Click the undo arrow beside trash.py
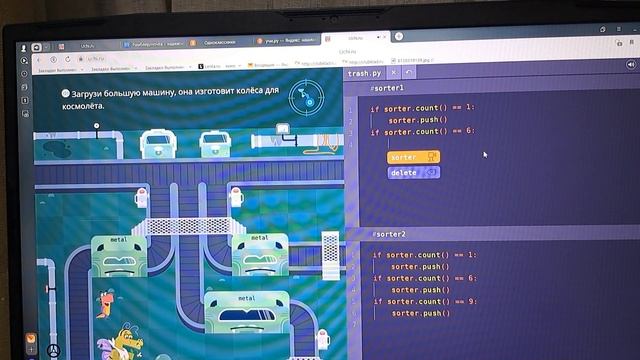The width and height of the screenshot is (640, 360). pos(409,73)
